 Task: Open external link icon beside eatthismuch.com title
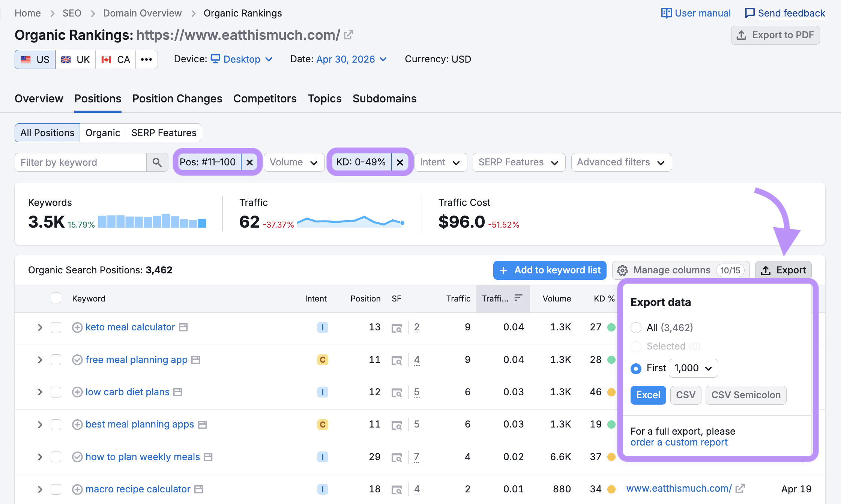coord(348,35)
